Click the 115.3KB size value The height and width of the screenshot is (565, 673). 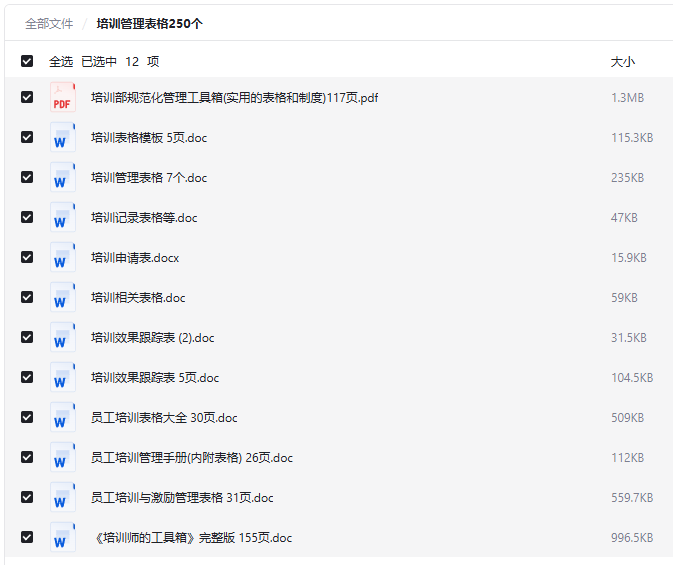coord(632,138)
